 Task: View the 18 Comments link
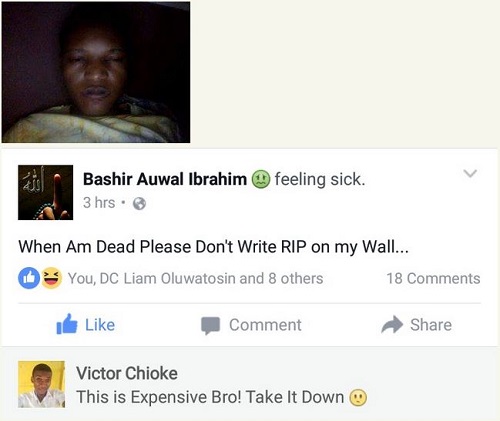[x=433, y=278]
